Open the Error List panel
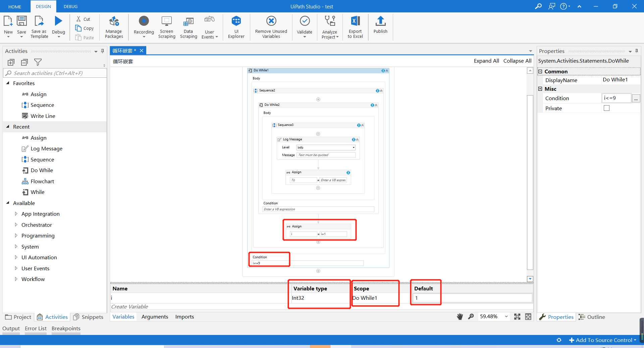 point(36,328)
